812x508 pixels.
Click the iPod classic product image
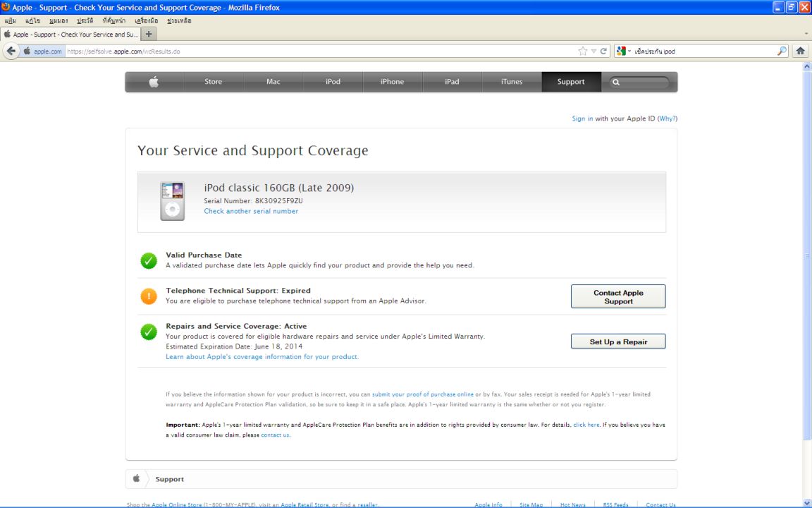coord(172,201)
